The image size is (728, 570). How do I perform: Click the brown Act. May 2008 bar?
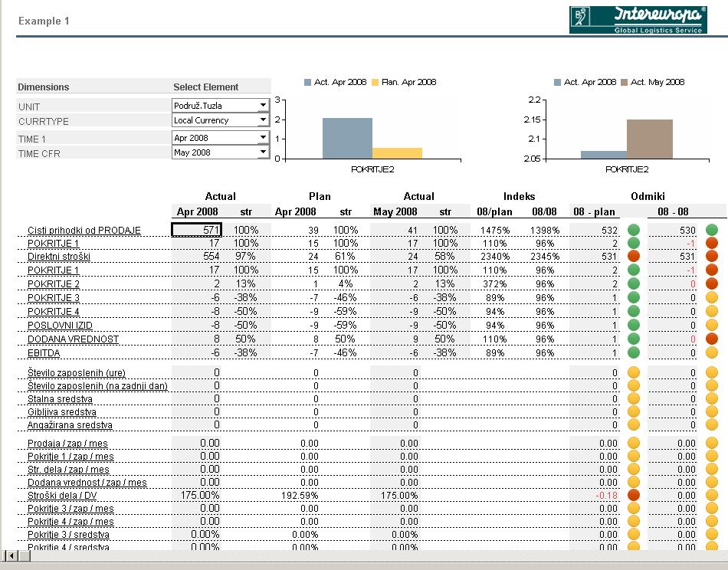point(650,139)
